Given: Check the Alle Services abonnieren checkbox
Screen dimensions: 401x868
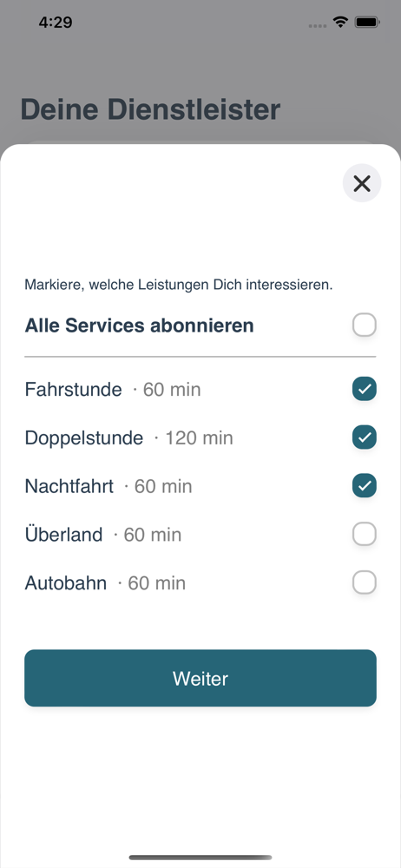Looking at the screenshot, I should (x=365, y=325).
